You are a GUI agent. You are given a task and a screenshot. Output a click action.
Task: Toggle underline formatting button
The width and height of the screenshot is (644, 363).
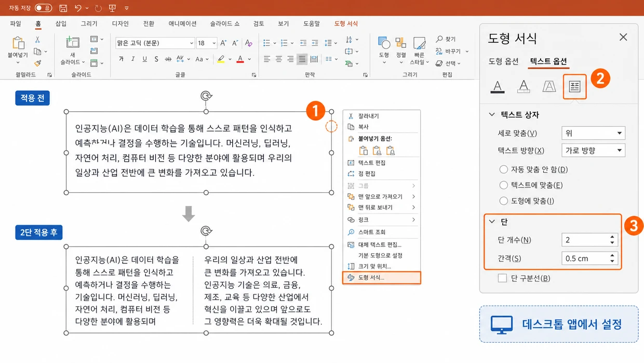[x=145, y=59]
